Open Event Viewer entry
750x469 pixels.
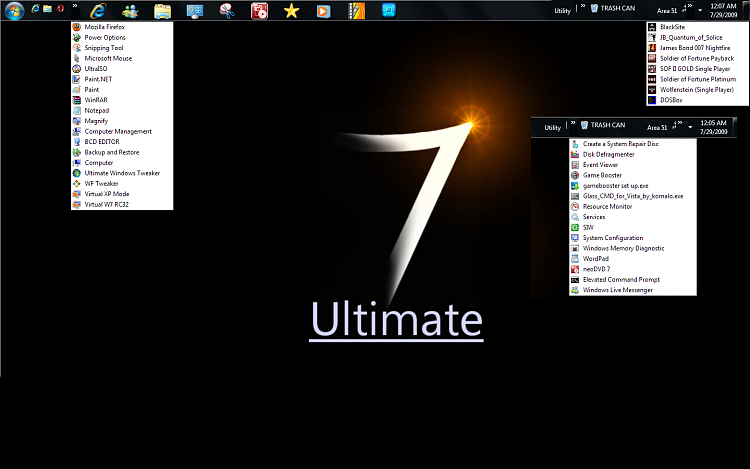coord(633,165)
